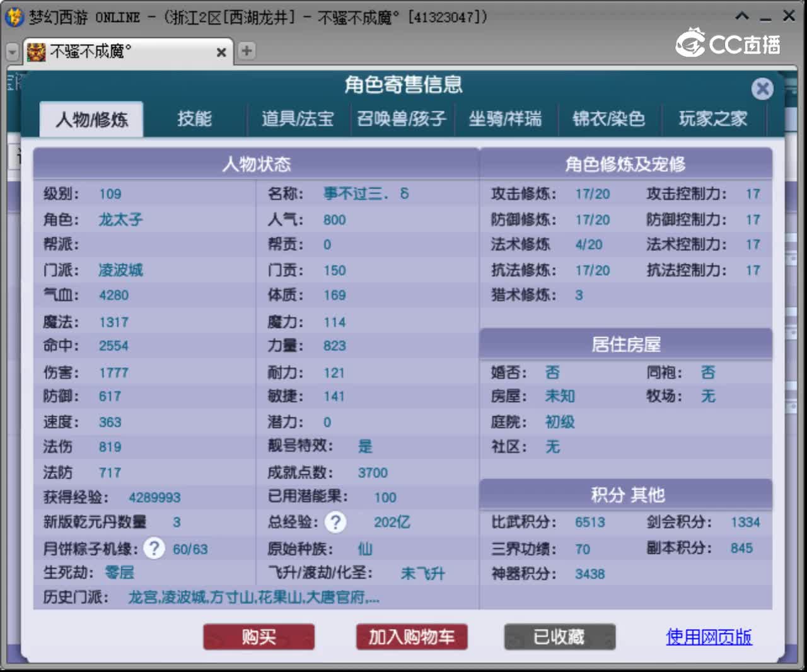The height and width of the screenshot is (672, 807).
Task: Click the 居住房屋 section header
Action: point(626,344)
